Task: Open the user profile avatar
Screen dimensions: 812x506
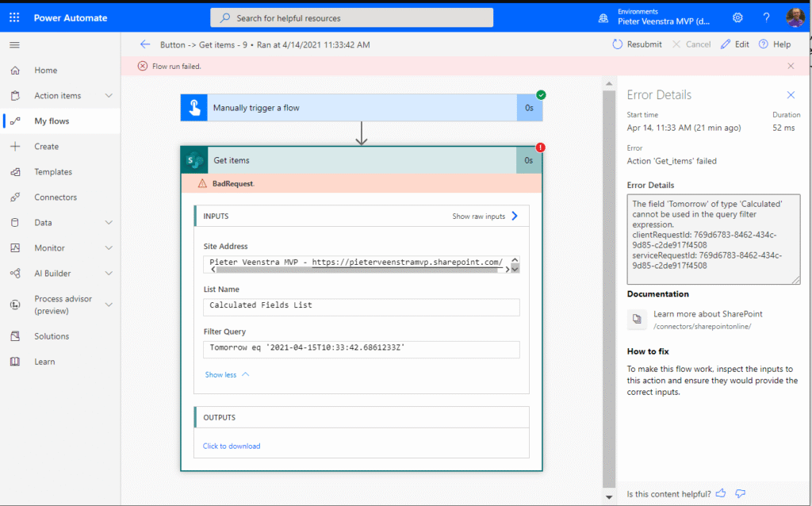Action: tap(795, 17)
